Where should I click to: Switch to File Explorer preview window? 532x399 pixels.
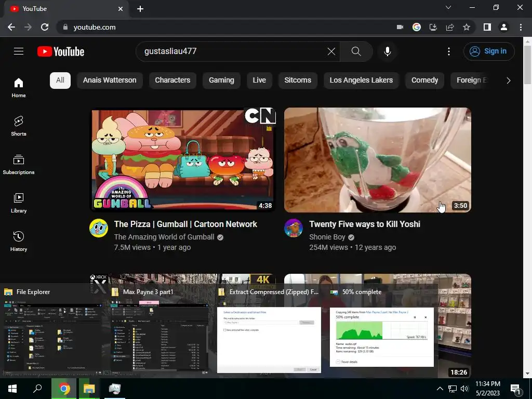[53, 330]
